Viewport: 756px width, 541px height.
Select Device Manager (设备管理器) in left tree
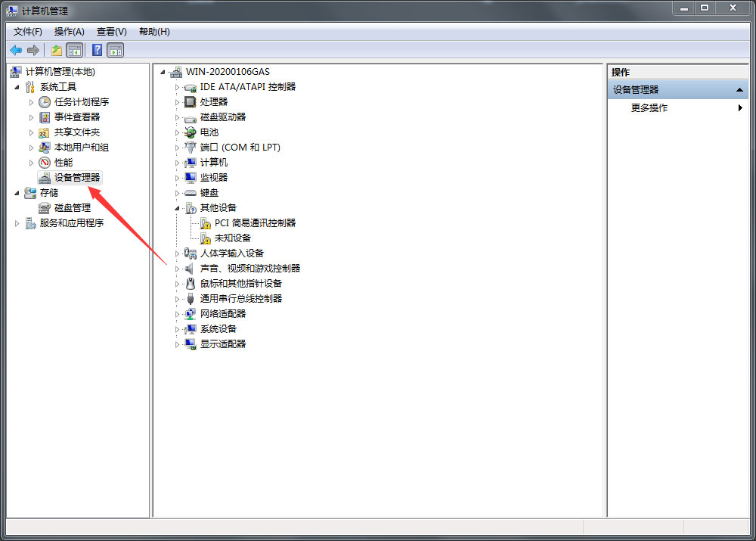77,178
